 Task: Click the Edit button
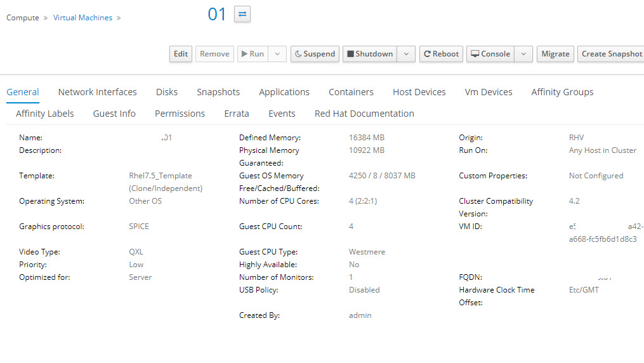pos(181,54)
